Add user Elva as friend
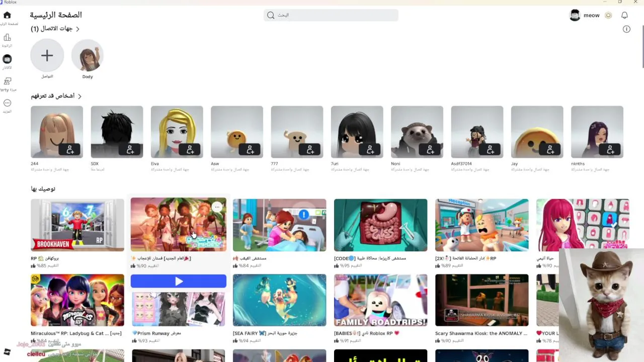 (190, 149)
